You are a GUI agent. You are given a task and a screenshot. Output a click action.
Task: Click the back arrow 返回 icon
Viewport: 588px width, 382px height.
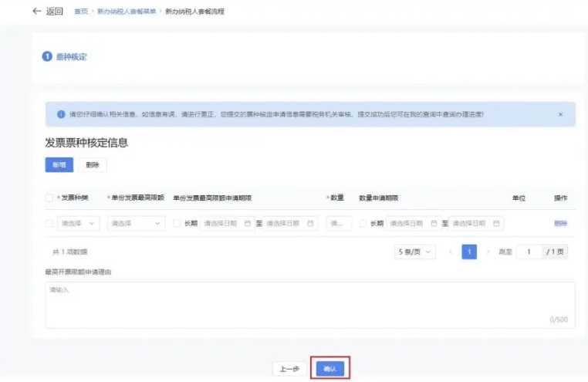[x=36, y=12]
